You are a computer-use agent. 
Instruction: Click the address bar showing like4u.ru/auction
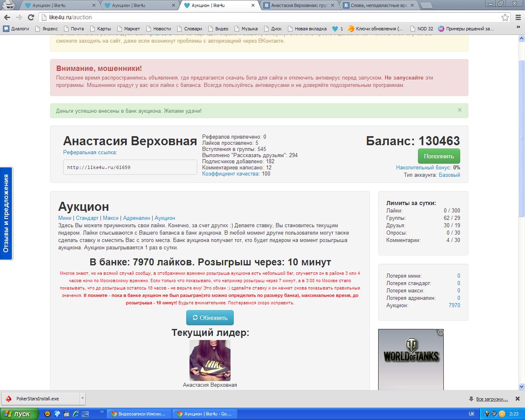point(271,17)
